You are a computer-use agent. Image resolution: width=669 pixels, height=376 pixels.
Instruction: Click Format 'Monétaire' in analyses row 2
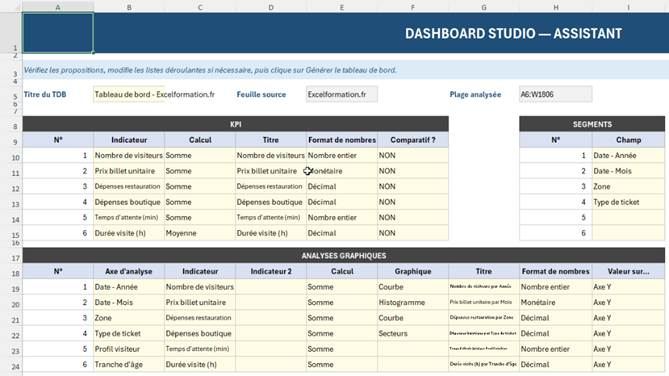tap(556, 302)
